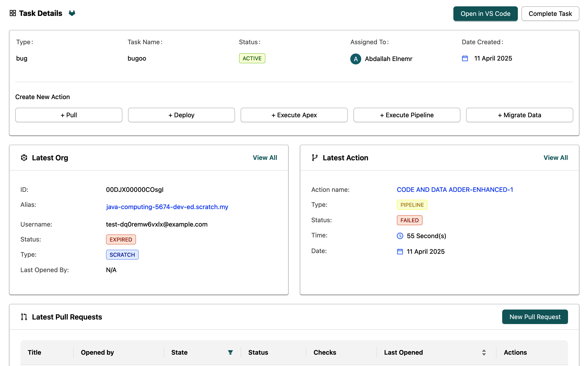Sort by the Last Opened column arrows

(x=484, y=352)
